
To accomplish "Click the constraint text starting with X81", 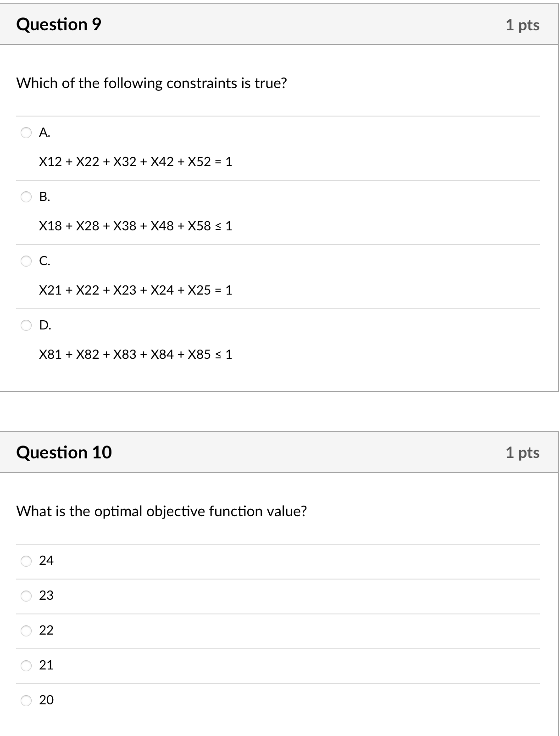I will tap(135, 354).
